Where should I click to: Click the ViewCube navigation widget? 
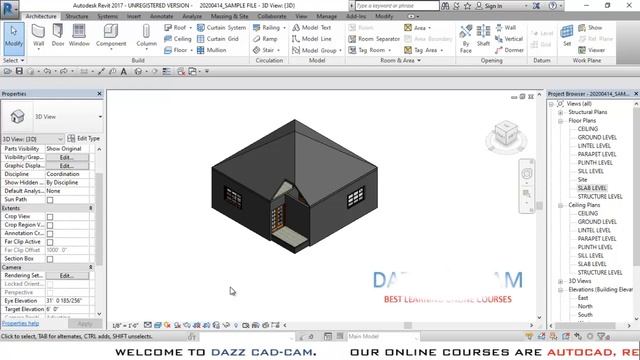(506, 135)
